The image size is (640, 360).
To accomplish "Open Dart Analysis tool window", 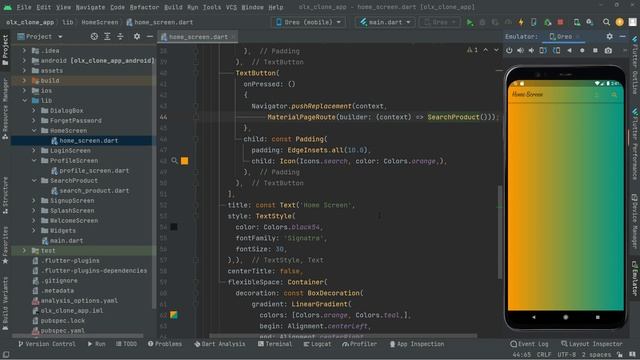I will 220,344.
